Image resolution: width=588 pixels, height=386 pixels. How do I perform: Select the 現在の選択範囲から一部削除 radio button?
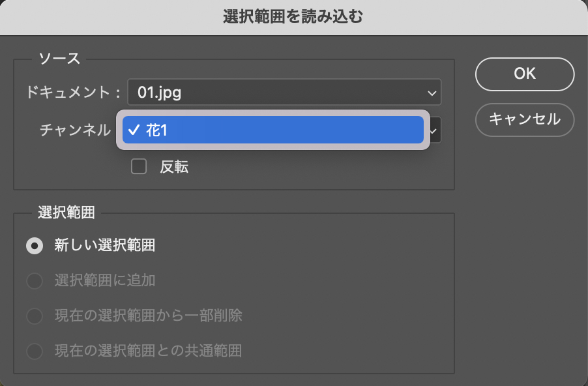pos(35,316)
